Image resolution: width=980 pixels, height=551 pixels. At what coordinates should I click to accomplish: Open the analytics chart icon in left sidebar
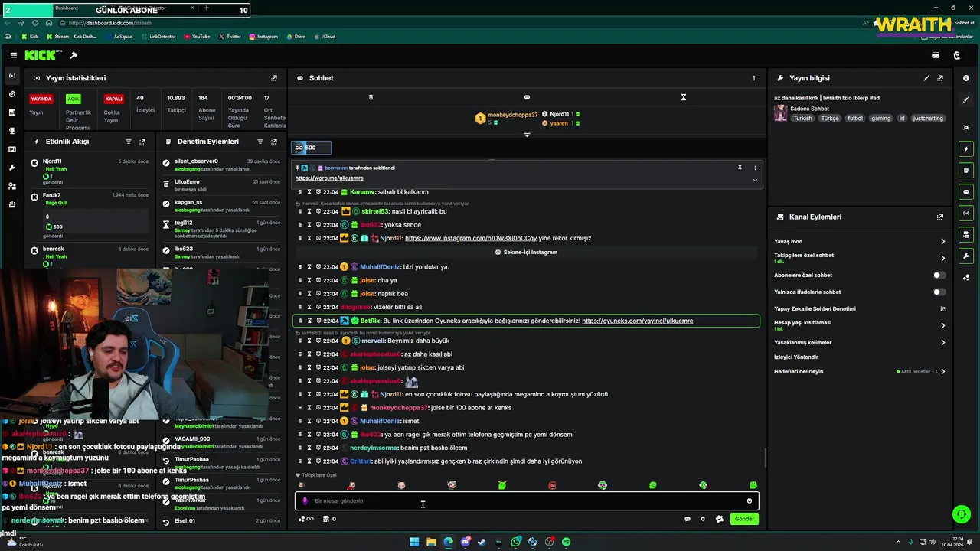click(x=11, y=112)
